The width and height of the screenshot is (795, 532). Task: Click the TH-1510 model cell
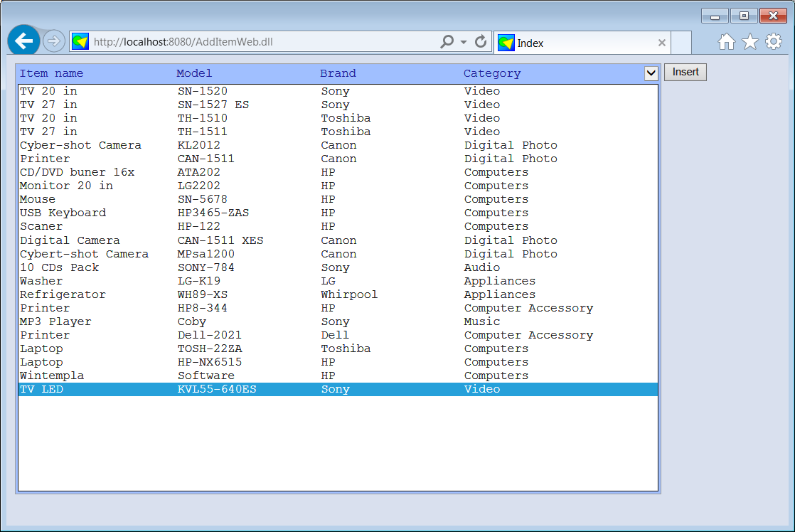pos(202,118)
